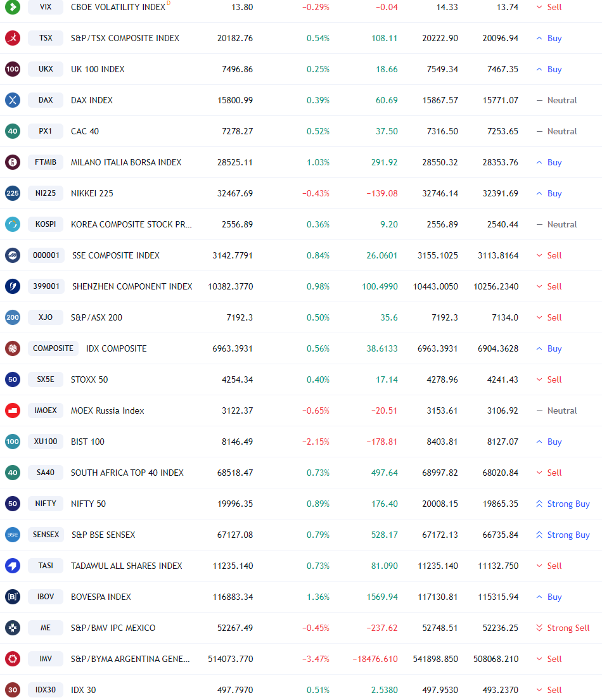Click the NIFTY 50 logo icon
Screen dimensions: 602x700
click(x=13, y=504)
